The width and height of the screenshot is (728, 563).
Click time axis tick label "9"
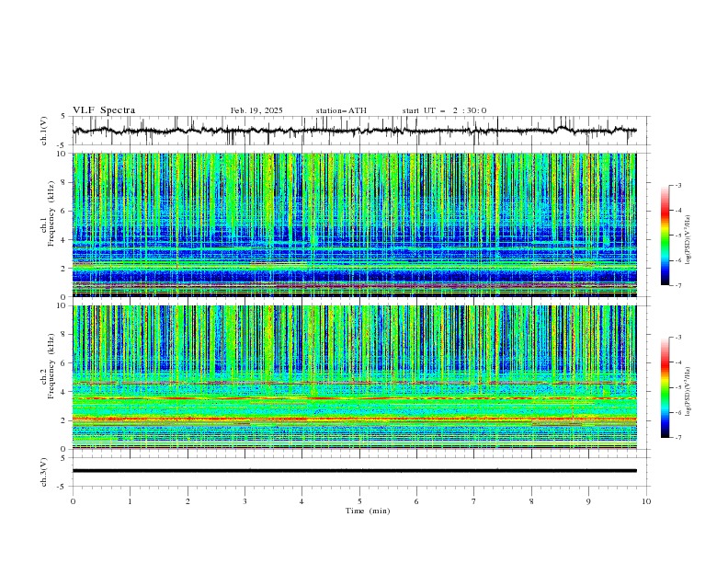pos(588,501)
